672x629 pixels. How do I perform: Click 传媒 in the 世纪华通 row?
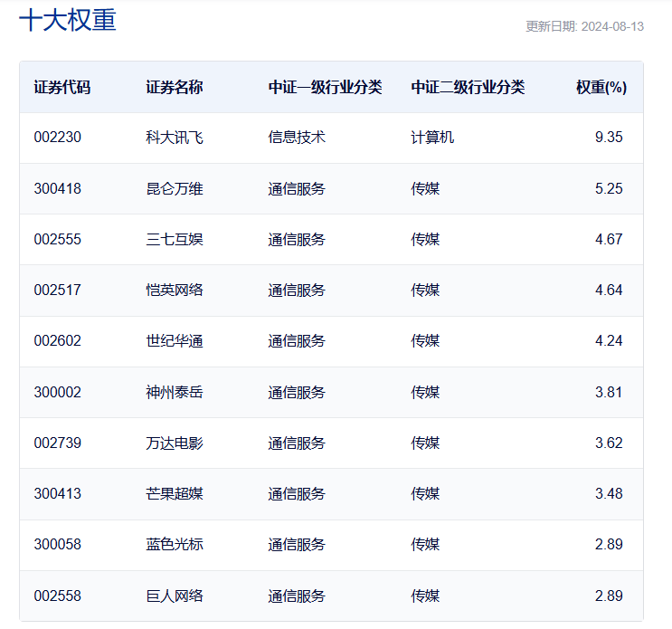[425, 341]
